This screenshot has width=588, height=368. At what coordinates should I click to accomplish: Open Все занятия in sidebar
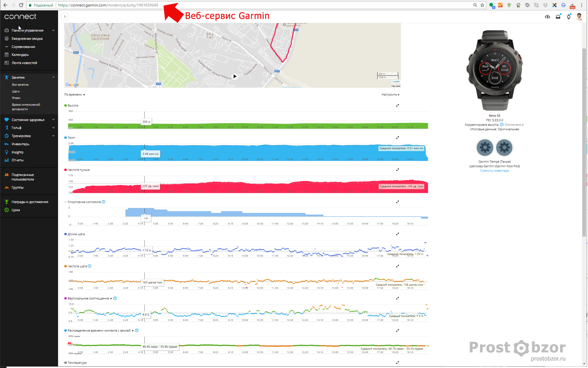pos(20,85)
